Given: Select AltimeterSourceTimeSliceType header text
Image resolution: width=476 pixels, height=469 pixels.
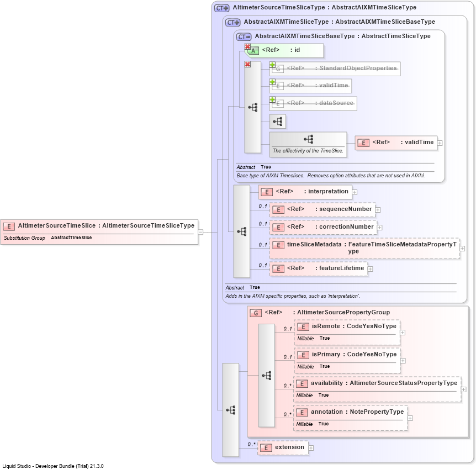Looking at the screenshot, I should (x=325, y=7).
